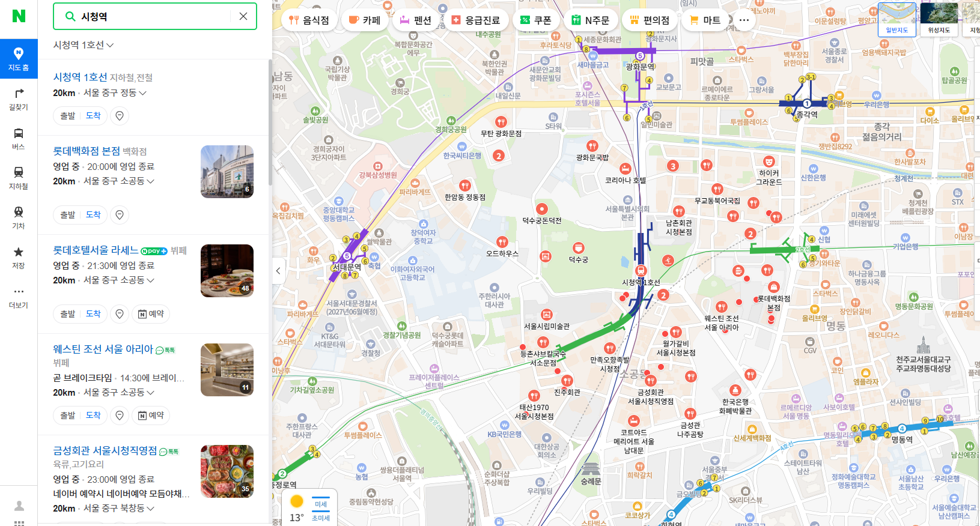Screen dimensions: 980x526
Task: Click 덕수궁 palace marker on map
Action: (578, 248)
